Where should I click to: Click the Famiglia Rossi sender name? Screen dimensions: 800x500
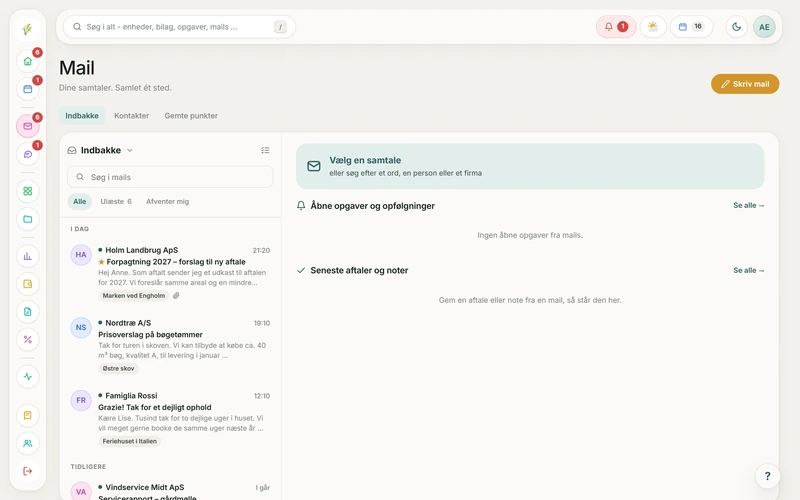[131, 396]
